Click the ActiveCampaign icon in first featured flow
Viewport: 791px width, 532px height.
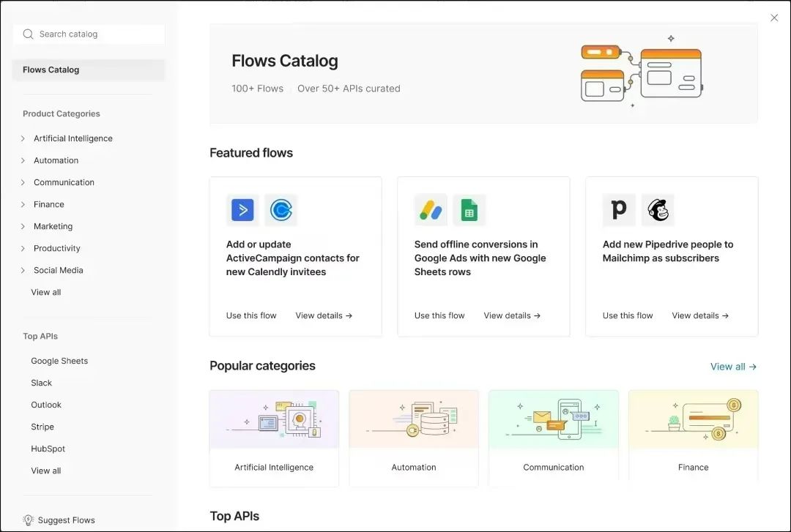click(x=242, y=210)
